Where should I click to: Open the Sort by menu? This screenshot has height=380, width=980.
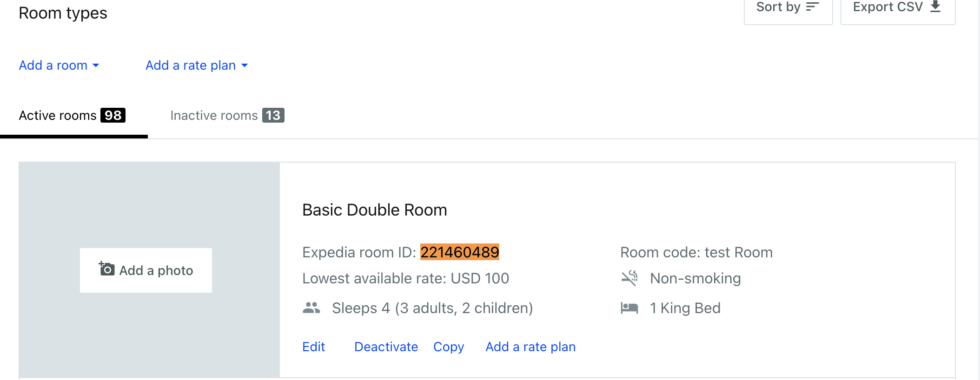[788, 8]
